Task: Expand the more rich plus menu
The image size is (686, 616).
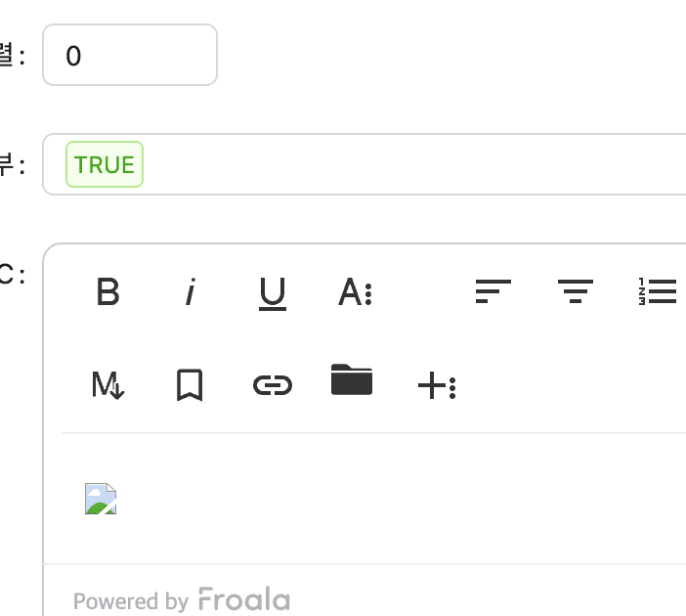Action: (436, 386)
